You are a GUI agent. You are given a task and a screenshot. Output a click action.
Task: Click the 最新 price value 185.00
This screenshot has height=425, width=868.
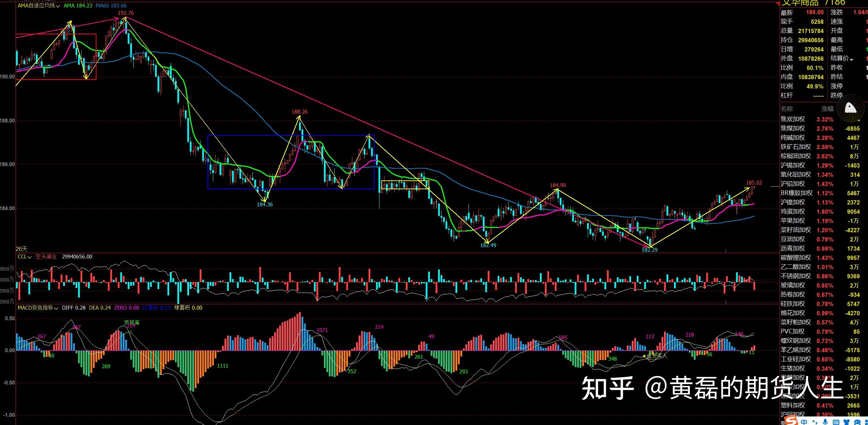pos(815,12)
